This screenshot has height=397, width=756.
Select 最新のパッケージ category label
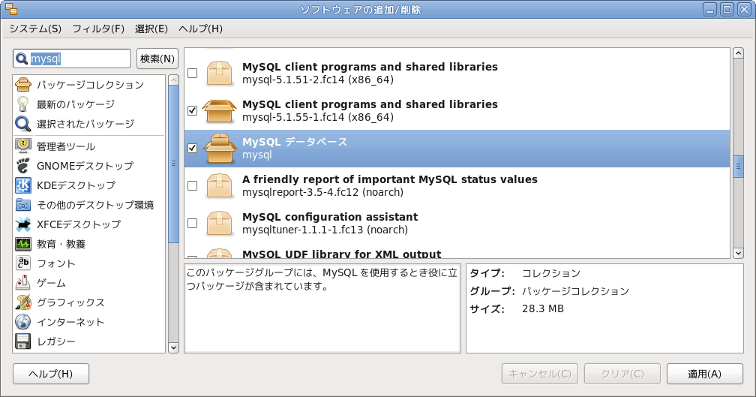point(76,104)
